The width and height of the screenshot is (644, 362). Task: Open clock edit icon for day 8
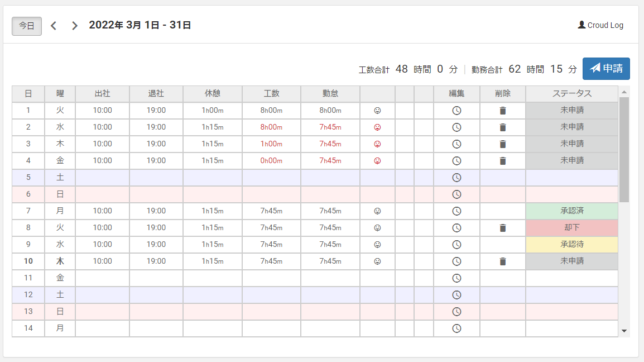point(456,228)
